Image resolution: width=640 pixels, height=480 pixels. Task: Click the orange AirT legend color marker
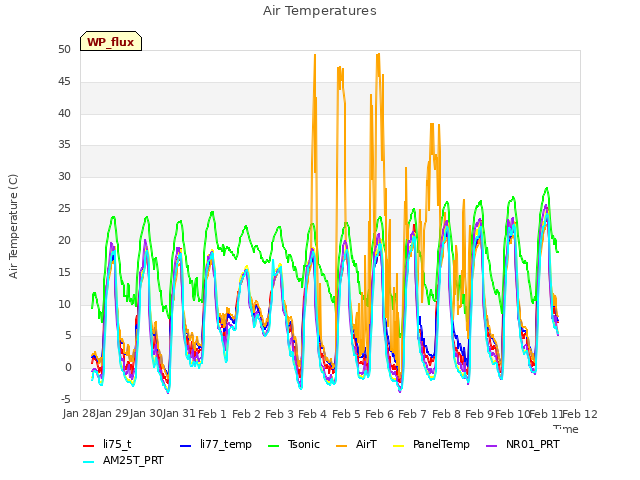(342, 446)
